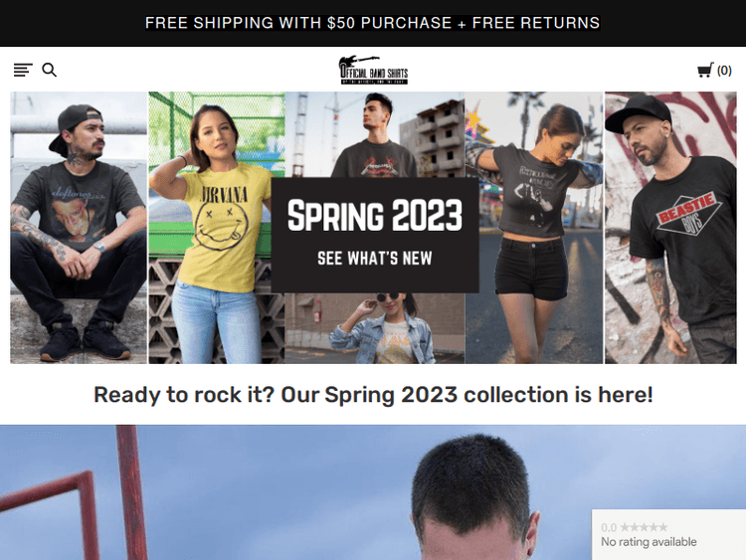The height and width of the screenshot is (560, 746).
Task: Select See What's New link
Action: point(374,259)
